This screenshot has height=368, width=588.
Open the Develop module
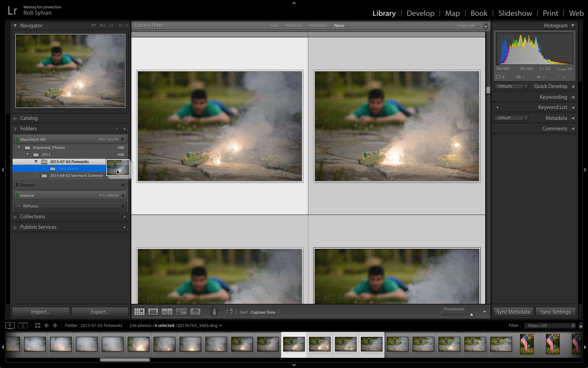click(420, 13)
